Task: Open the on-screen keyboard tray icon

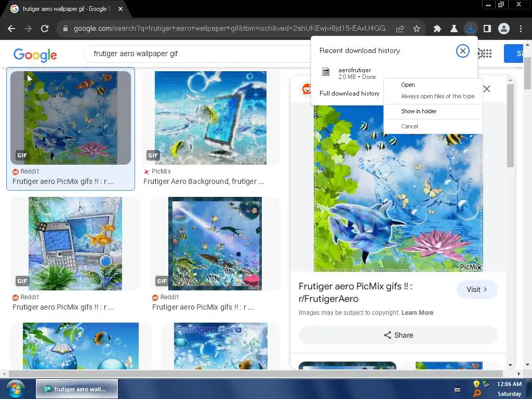Action: coord(457,389)
